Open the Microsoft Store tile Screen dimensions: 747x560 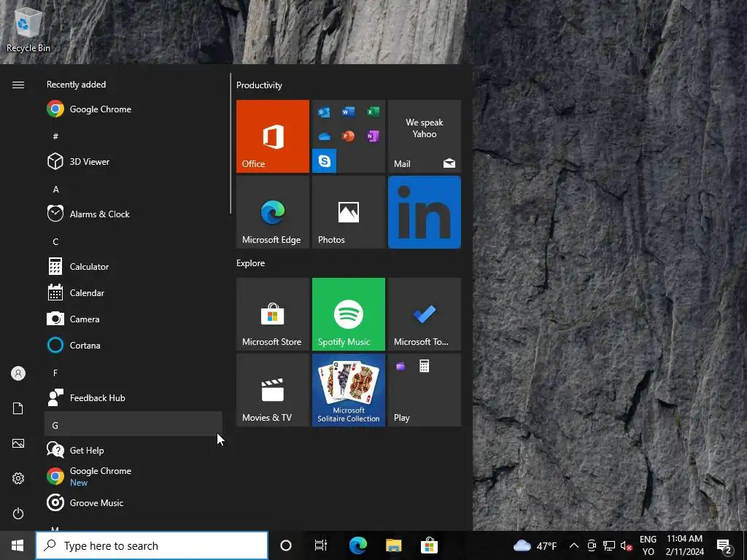tap(273, 314)
